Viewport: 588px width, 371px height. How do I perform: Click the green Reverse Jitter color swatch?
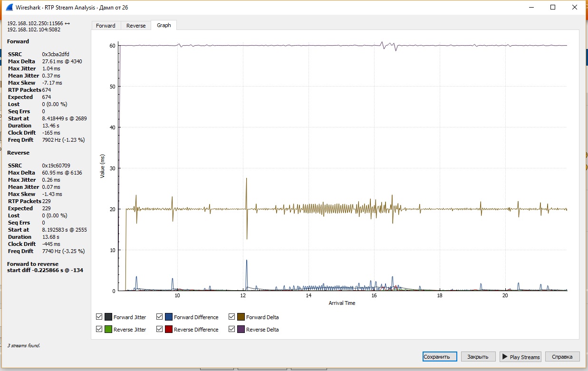click(108, 329)
